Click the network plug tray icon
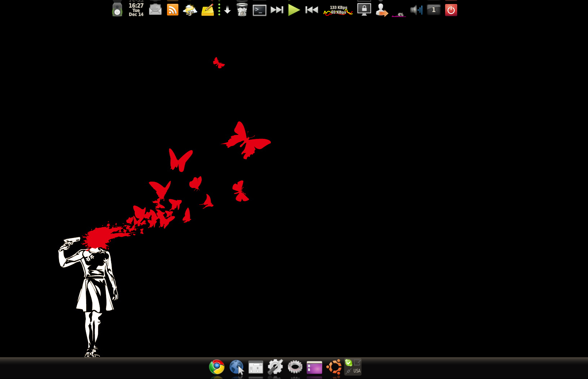The width and height of the screenshot is (588, 379). [349, 371]
